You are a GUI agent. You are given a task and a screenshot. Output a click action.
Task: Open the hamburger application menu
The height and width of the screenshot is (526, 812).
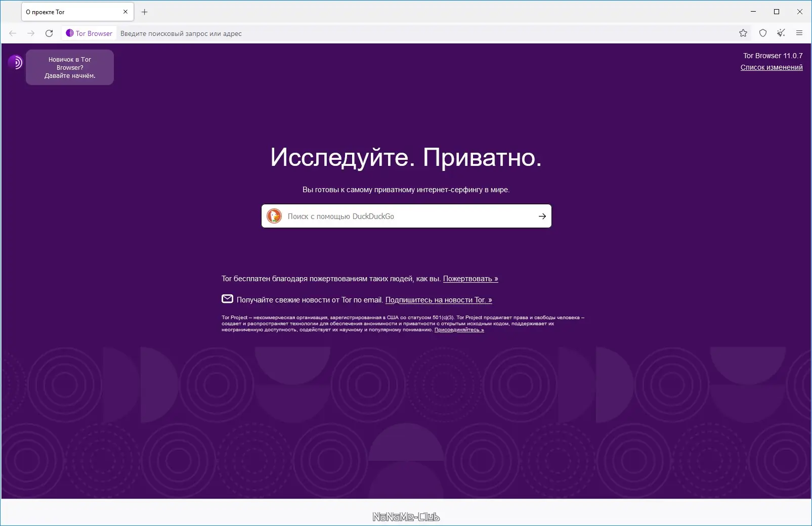[x=799, y=33]
